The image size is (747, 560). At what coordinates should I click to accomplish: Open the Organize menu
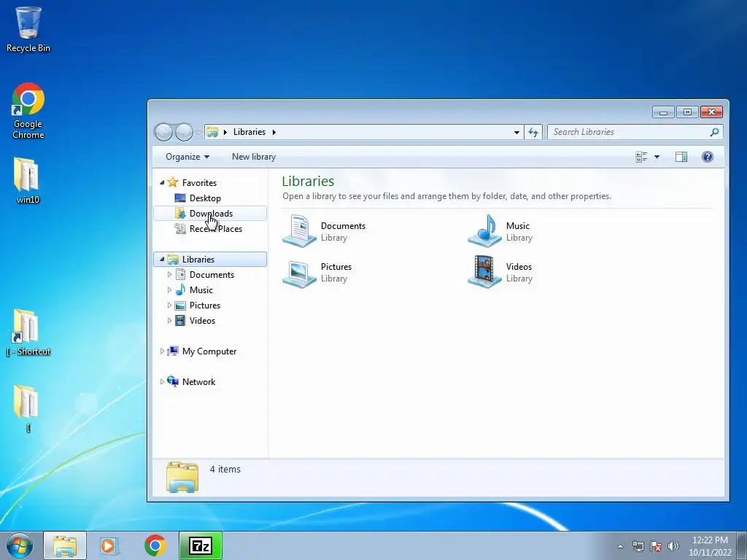coord(187,157)
